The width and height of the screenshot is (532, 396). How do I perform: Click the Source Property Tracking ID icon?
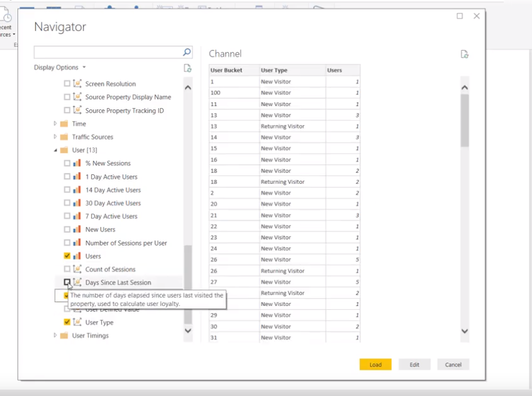coord(77,110)
